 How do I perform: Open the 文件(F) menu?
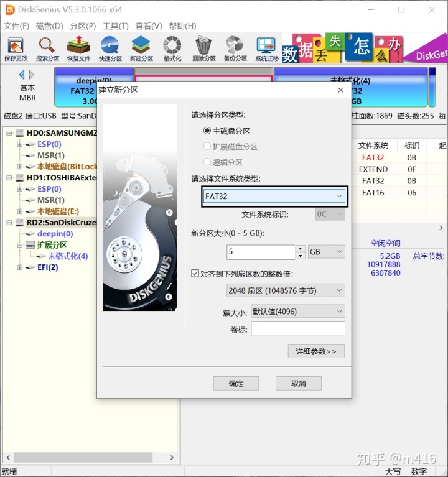point(16,26)
